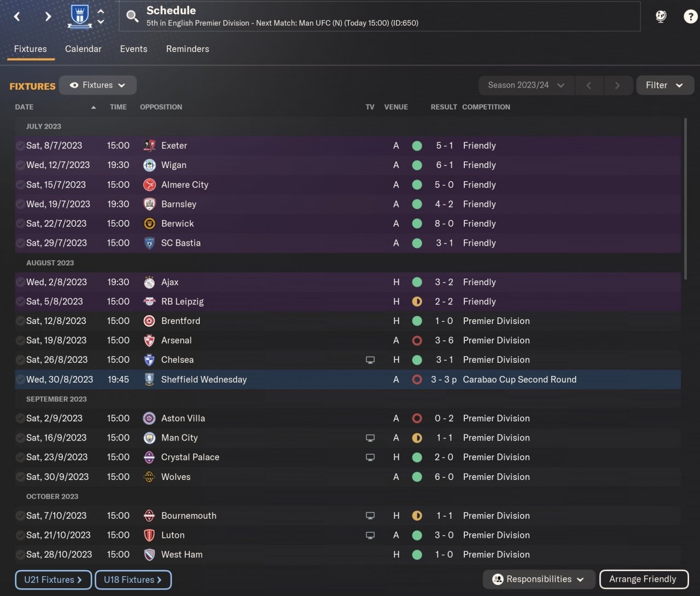Switch to the Calendar tab
700x596 pixels.
83,49
